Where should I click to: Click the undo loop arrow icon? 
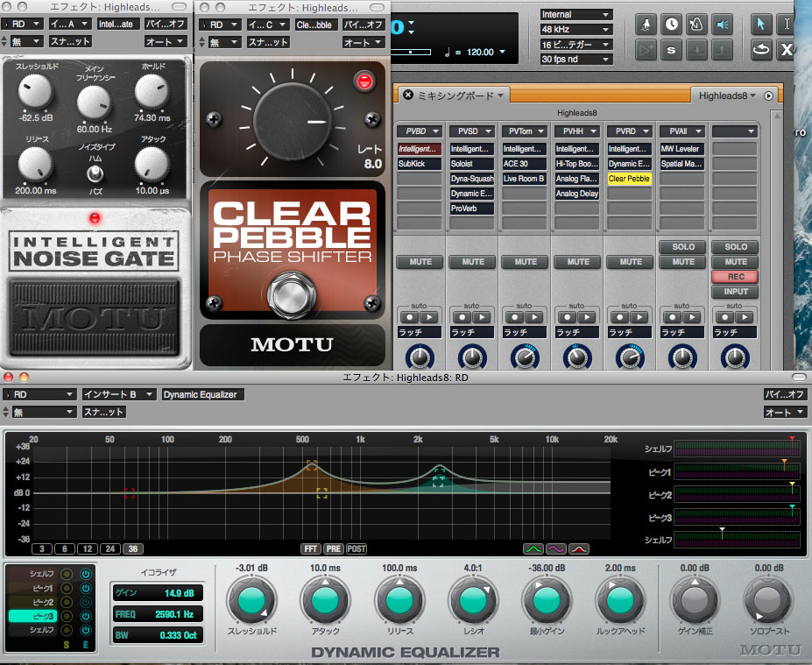pos(760,50)
